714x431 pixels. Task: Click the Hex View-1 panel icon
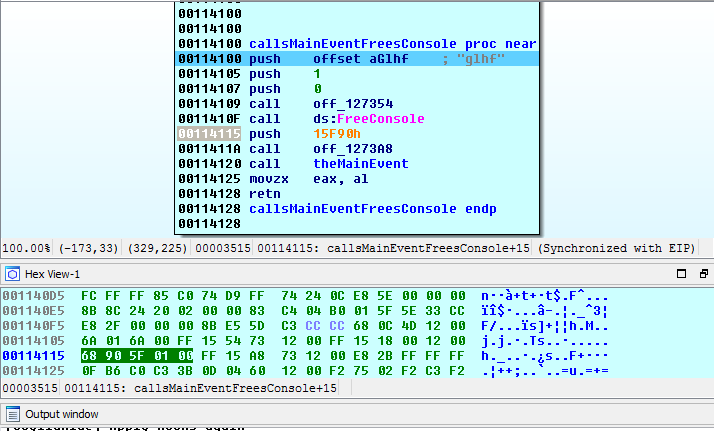(12, 274)
